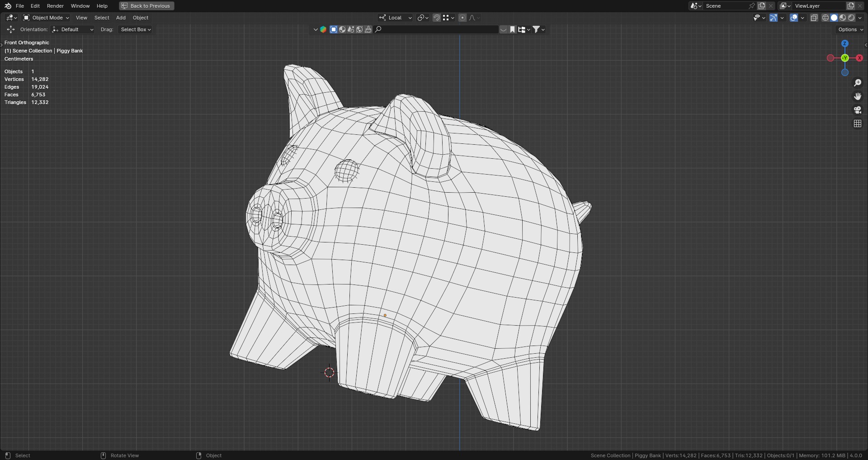Viewport: 868px width, 460px height.
Task: Open the view layer browse icon
Action: click(785, 6)
